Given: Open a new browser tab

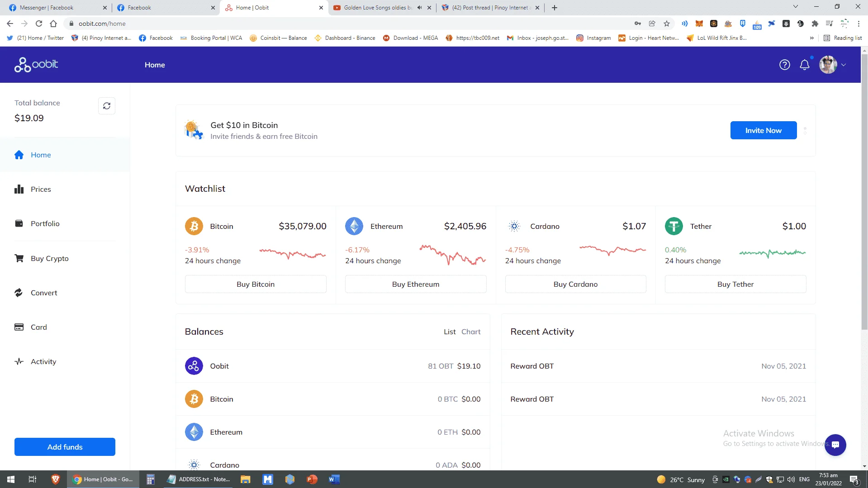Looking at the screenshot, I should coord(555,8).
